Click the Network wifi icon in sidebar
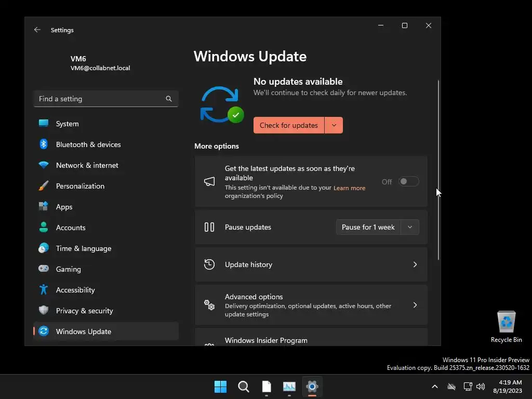This screenshot has height=399, width=532. [44, 165]
